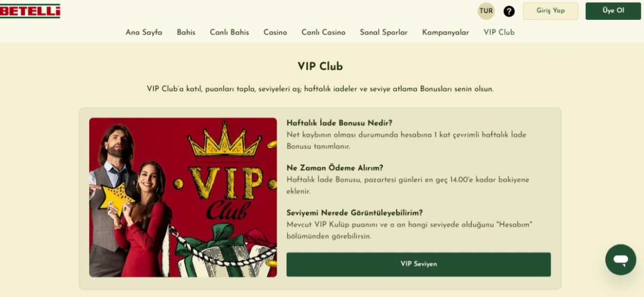Screen dimensions: 644x297
Task: Click the Üye Ol button
Action: tap(613, 11)
